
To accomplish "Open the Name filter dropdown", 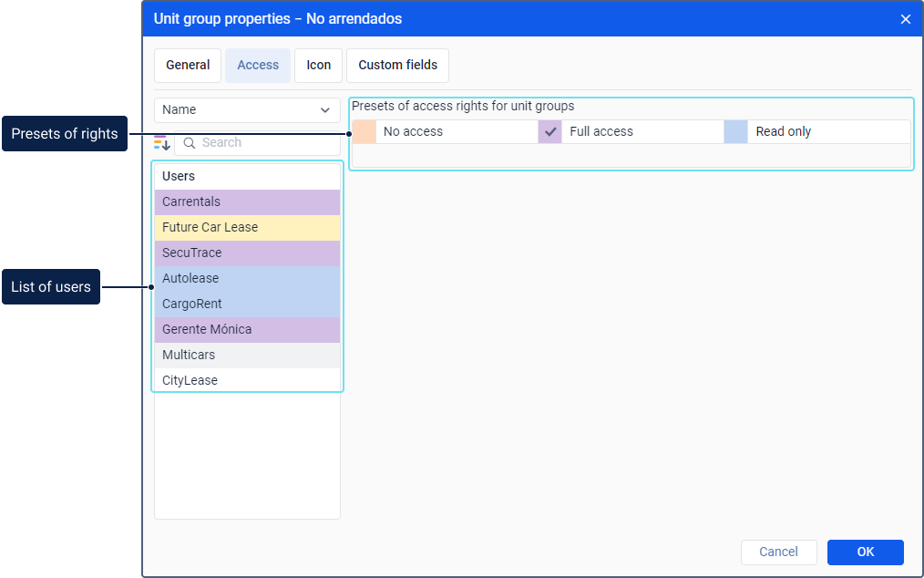I will click(x=247, y=110).
